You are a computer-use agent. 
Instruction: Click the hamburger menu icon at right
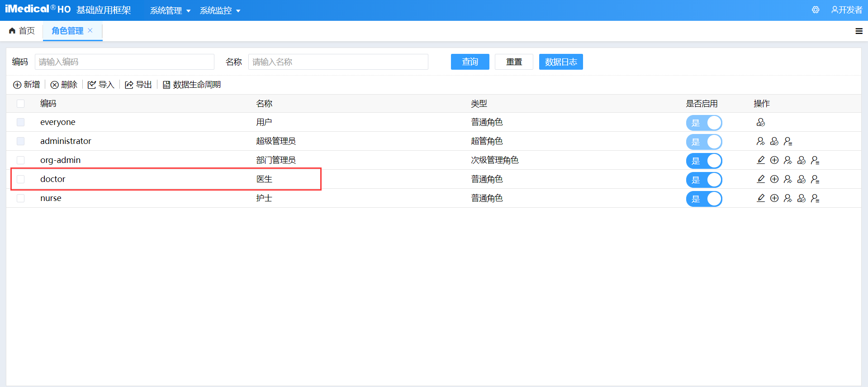pos(859,31)
